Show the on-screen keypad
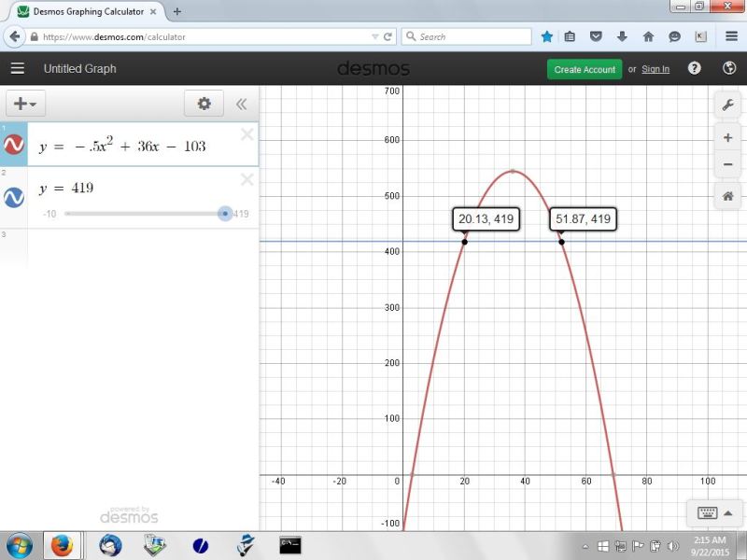The image size is (747, 560). pos(707,512)
